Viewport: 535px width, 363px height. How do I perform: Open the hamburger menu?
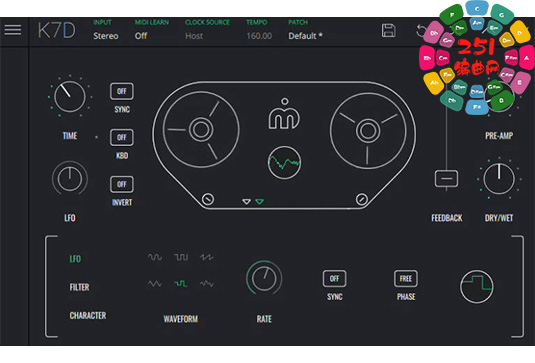(x=13, y=30)
